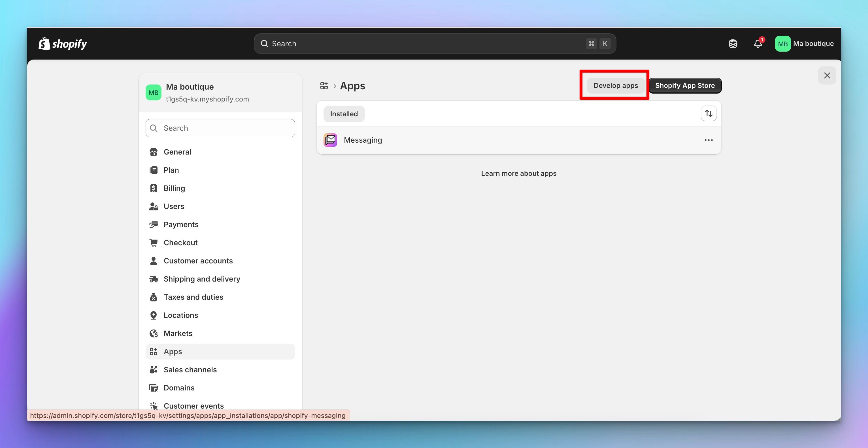Go to Shipping and delivery
868x448 pixels.
(x=220, y=279)
